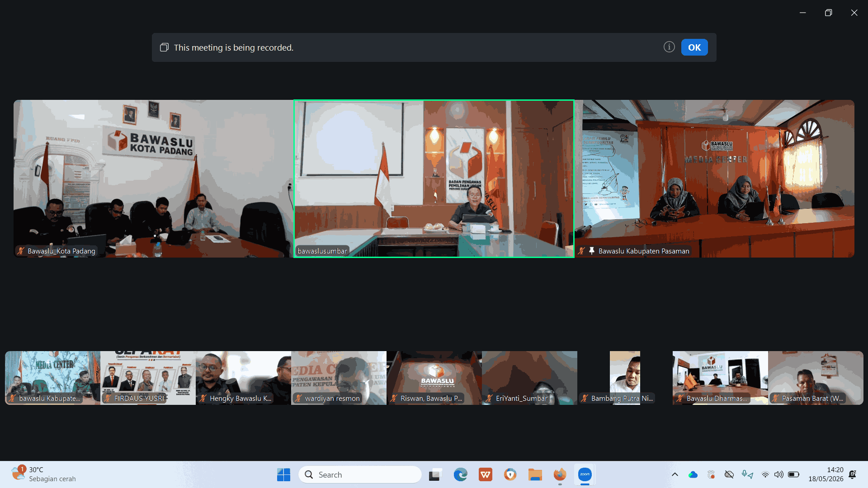This screenshot has height=488, width=868.
Task: Click the muted mic icon on Bambang Putra
Action: (x=585, y=398)
